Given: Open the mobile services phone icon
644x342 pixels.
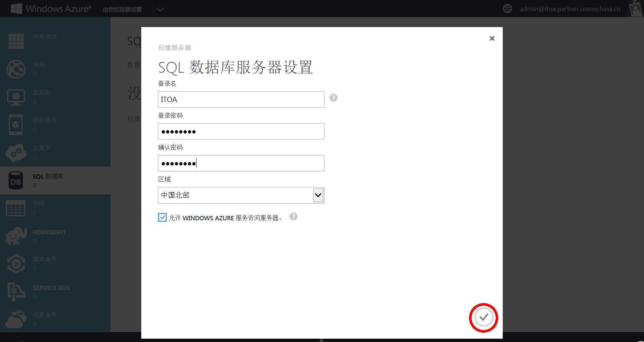Looking at the screenshot, I should pos(16,125).
